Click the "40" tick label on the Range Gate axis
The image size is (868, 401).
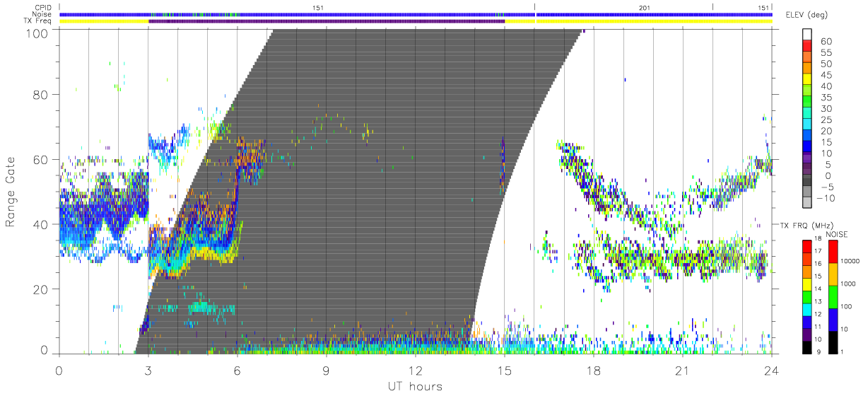coord(42,224)
